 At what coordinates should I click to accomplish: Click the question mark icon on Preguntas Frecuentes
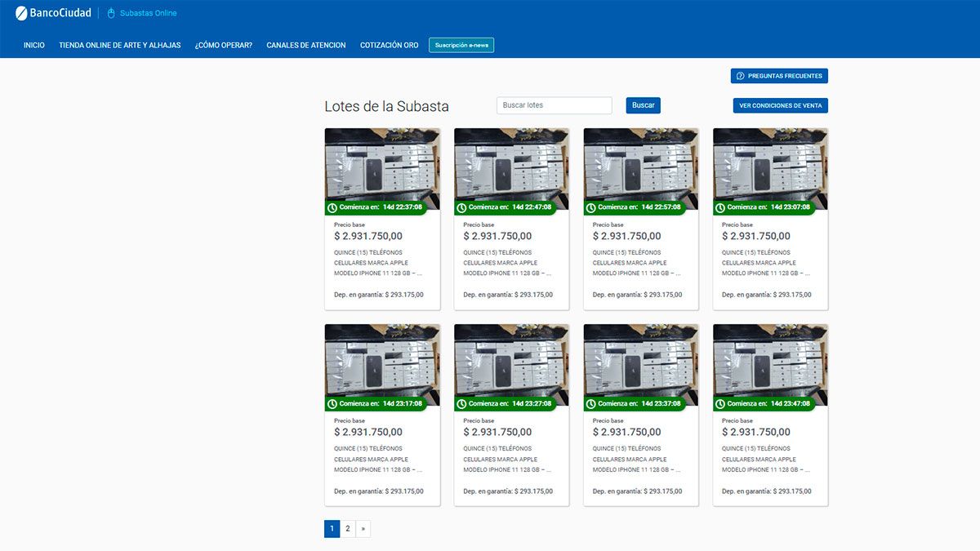point(742,75)
